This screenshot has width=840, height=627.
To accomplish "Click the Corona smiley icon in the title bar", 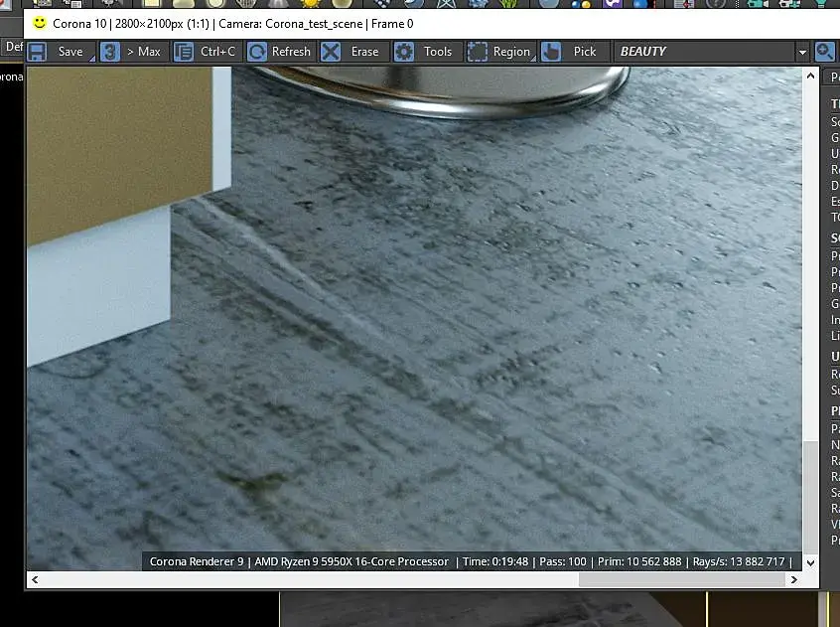I will [39, 23].
